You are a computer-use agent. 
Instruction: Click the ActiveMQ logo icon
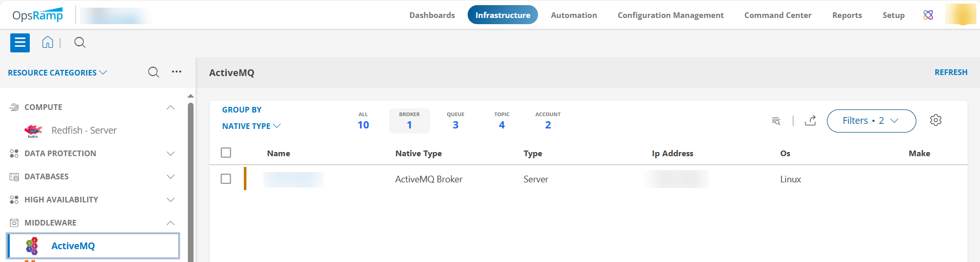pyautogui.click(x=32, y=246)
